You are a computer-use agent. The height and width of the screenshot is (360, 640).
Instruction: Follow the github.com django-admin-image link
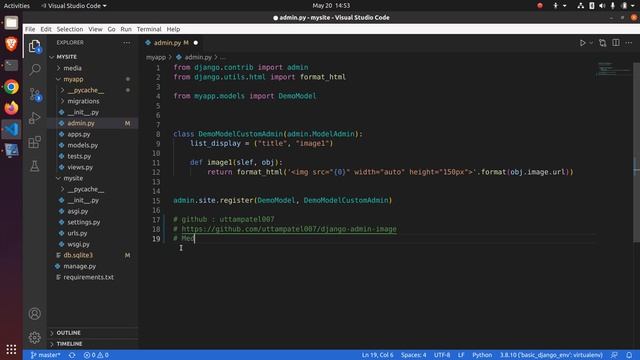point(289,229)
